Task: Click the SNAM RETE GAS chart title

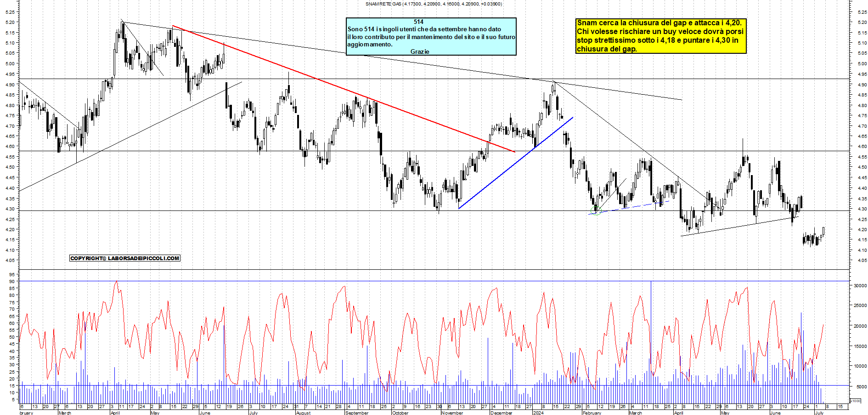Action: (434, 4)
